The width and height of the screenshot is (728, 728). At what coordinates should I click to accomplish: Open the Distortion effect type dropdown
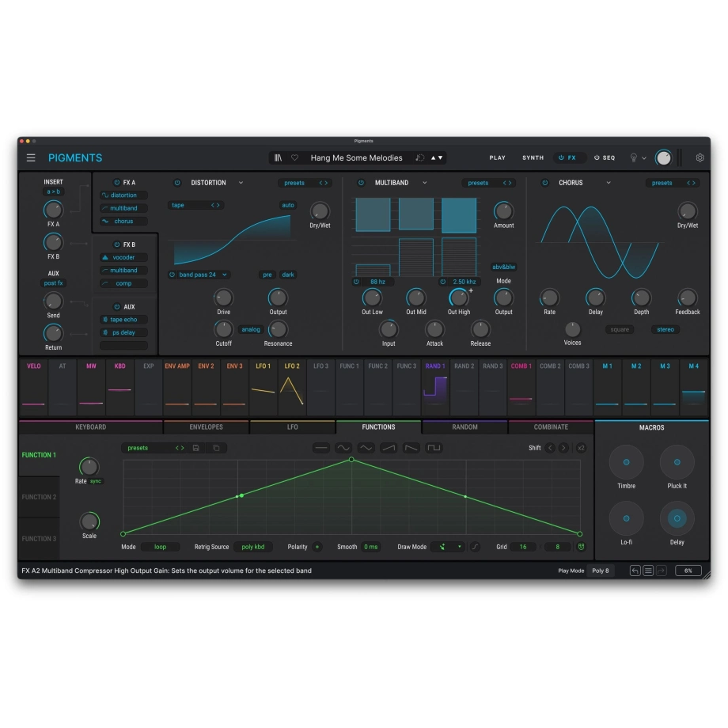click(x=241, y=183)
